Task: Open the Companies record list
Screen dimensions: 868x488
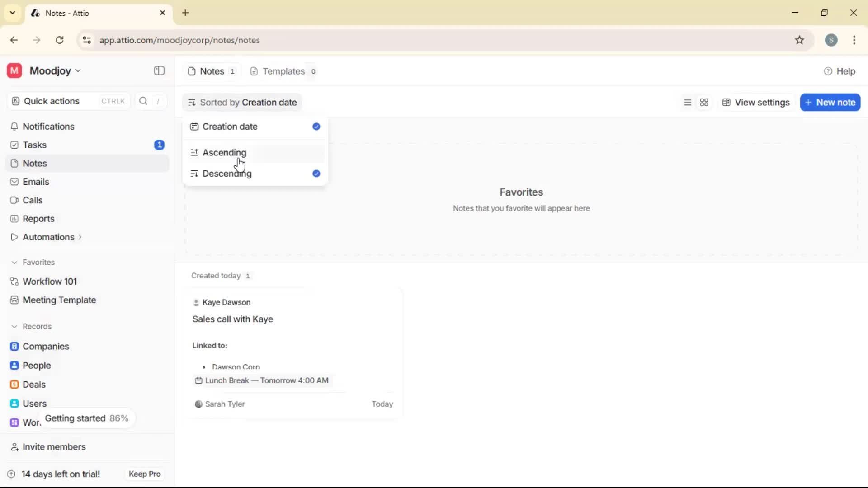Action: 45,346
